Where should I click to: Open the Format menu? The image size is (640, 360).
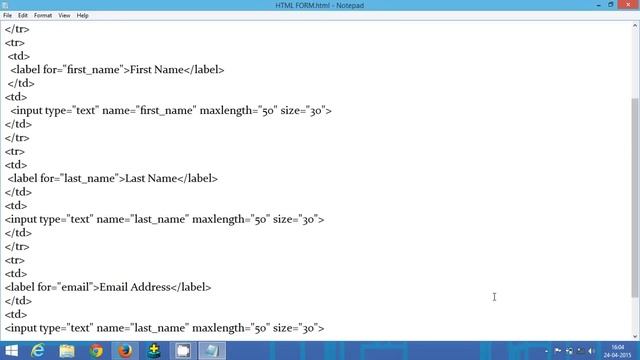click(x=43, y=16)
